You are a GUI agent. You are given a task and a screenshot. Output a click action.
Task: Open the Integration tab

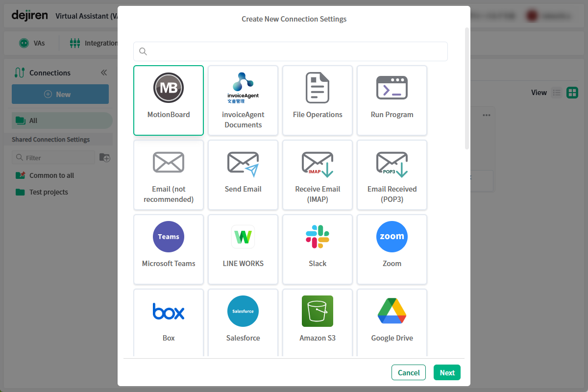pos(93,43)
